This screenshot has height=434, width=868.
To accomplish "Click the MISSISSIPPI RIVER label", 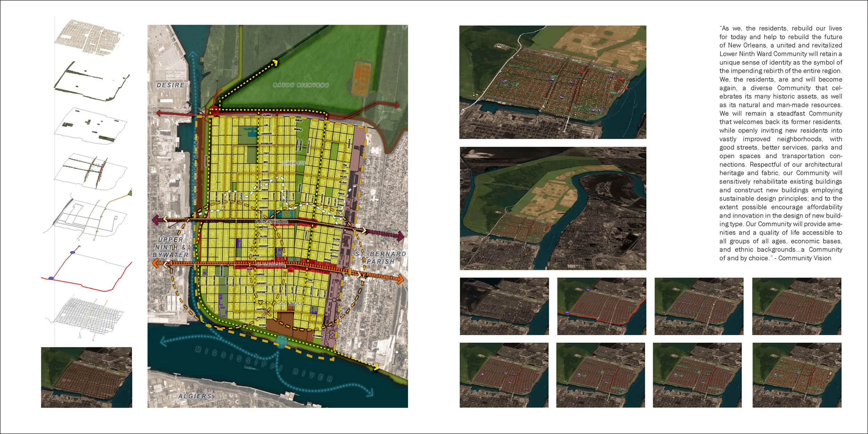I will (x=264, y=365).
